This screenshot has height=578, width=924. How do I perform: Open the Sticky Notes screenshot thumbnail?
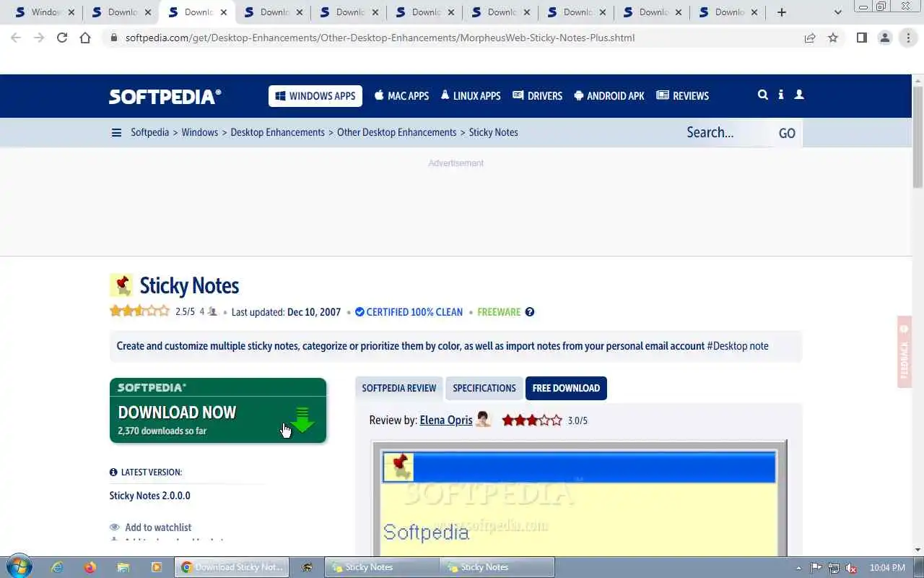click(x=579, y=499)
